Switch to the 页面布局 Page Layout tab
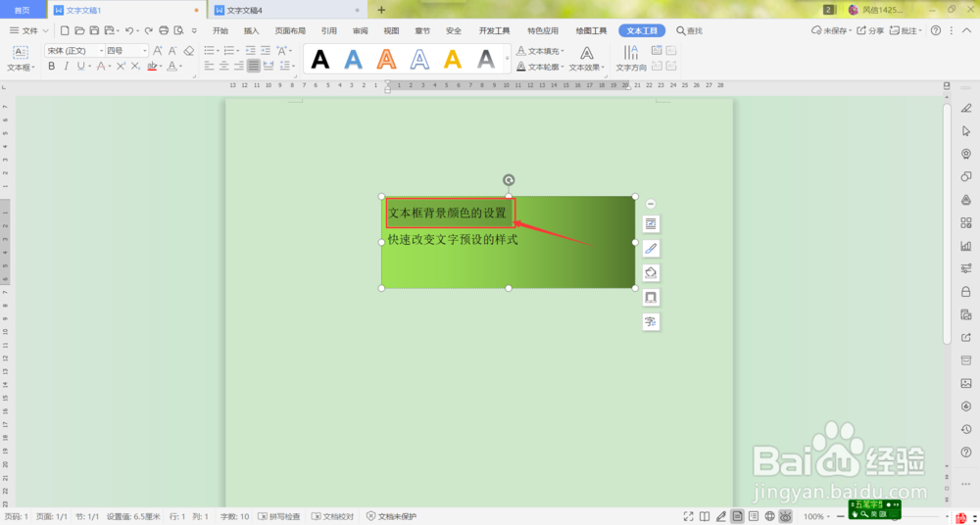Image resolution: width=980 pixels, height=525 pixels. point(290,30)
